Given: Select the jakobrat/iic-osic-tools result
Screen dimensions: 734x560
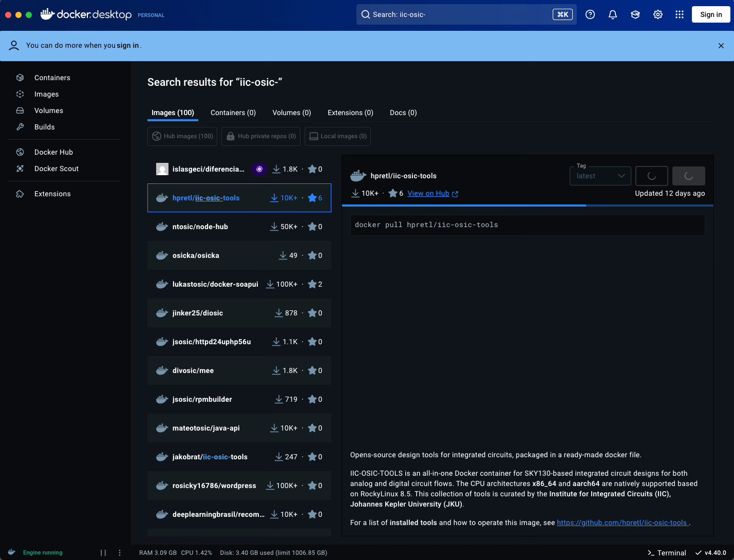Looking at the screenshot, I should [239, 457].
